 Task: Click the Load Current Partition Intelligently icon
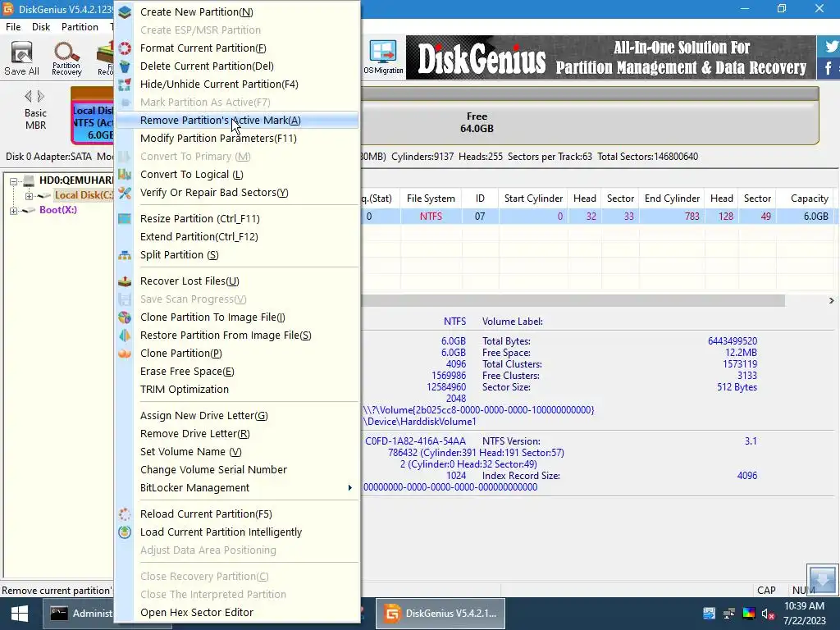pyautogui.click(x=125, y=532)
